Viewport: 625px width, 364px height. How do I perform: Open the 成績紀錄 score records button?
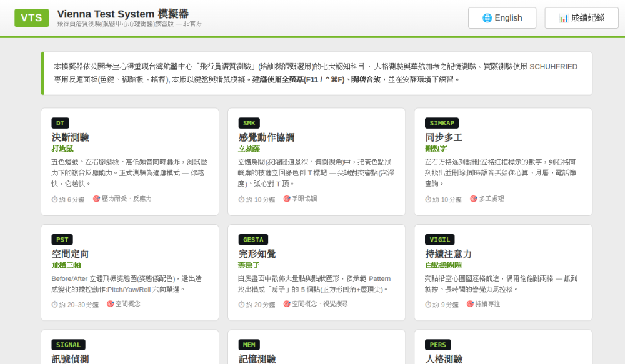click(x=581, y=18)
